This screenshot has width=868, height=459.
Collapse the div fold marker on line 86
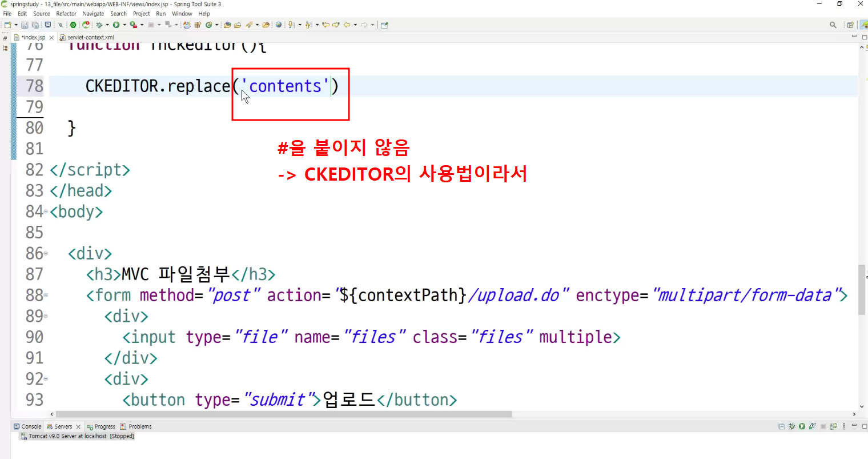(46, 253)
